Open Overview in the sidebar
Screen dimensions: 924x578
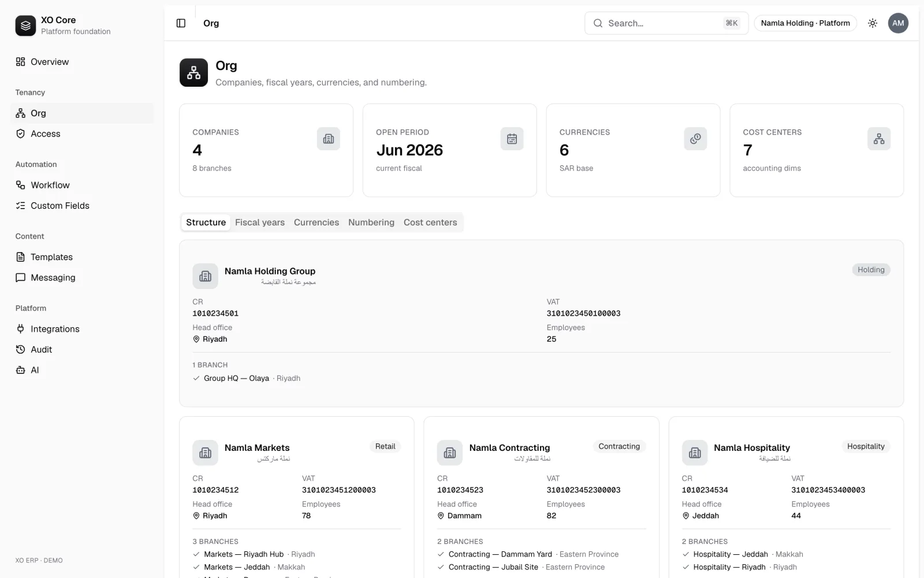pyautogui.click(x=82, y=62)
